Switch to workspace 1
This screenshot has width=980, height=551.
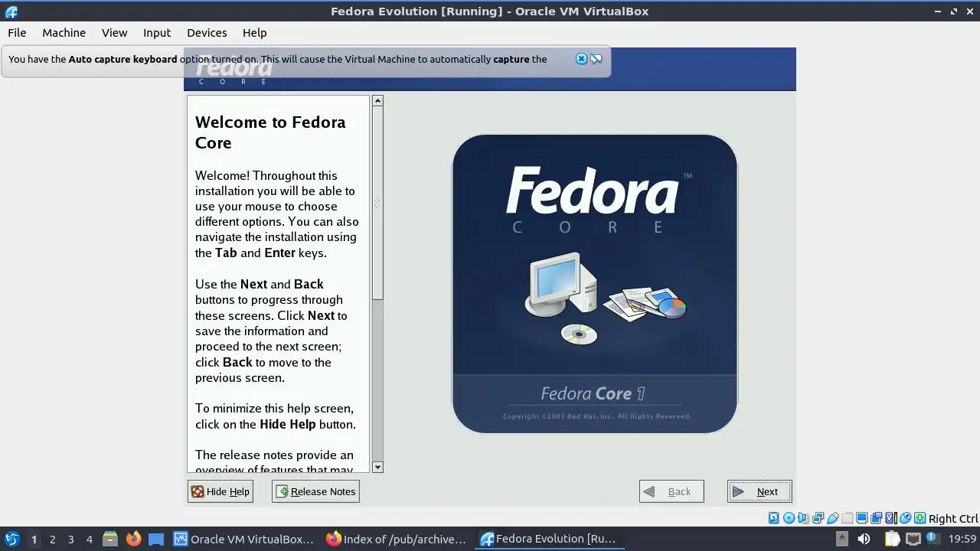coord(34,539)
